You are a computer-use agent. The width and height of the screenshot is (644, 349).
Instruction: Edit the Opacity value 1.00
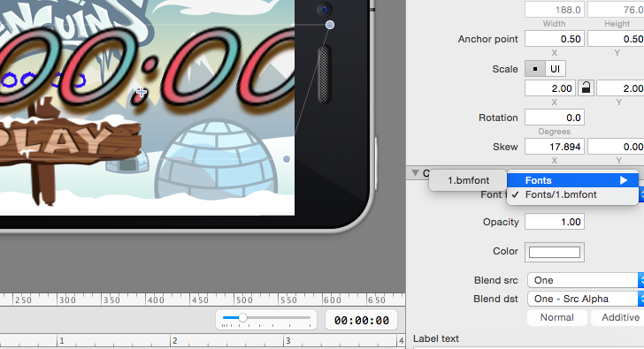(555, 222)
